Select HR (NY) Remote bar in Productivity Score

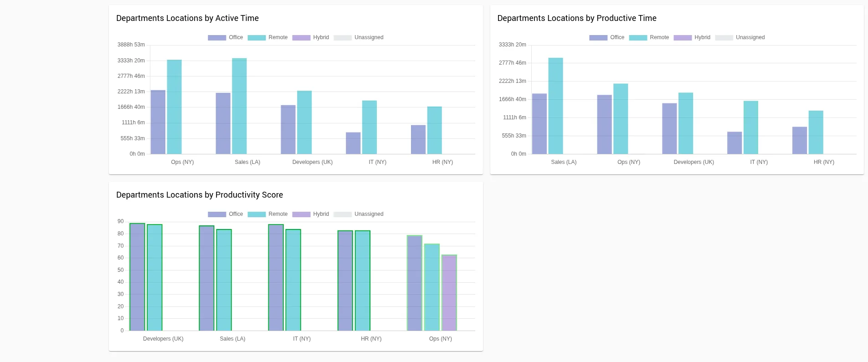(x=362, y=280)
